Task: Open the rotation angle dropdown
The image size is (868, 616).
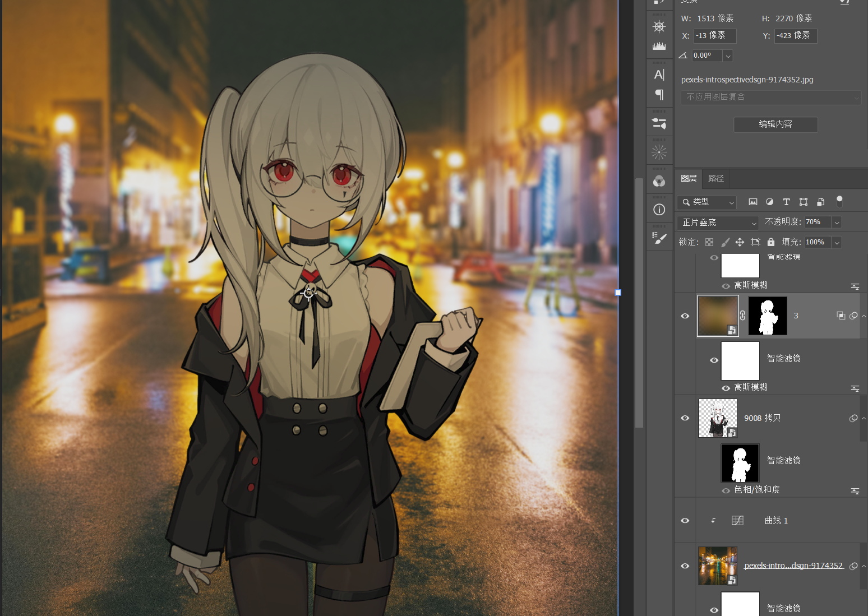Action: pyautogui.click(x=728, y=55)
